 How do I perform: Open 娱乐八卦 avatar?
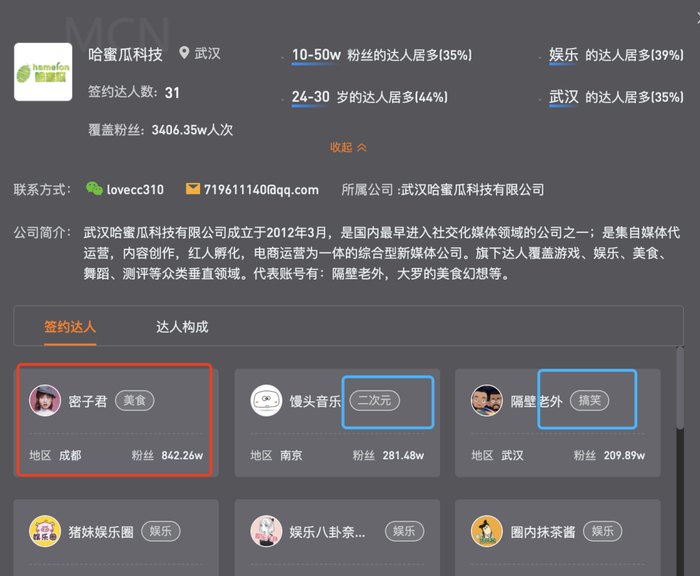[x=266, y=531]
